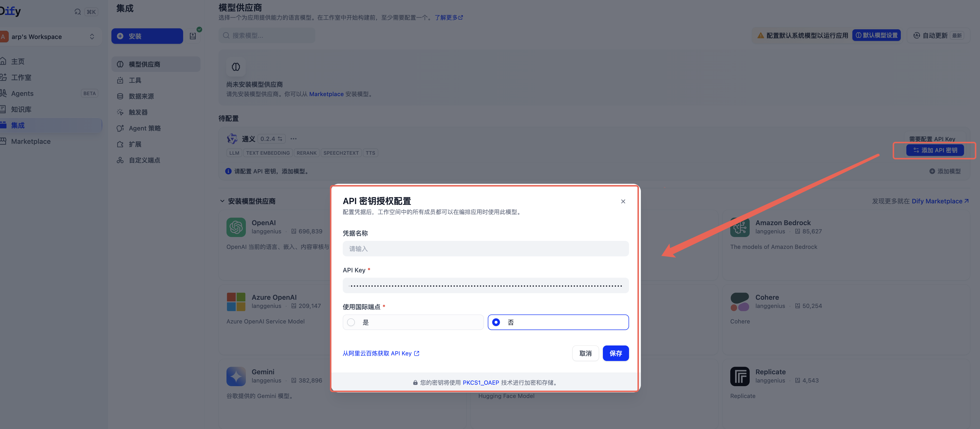This screenshot has height=429, width=980.
Task: Click the info icon beside 请配置 API 密钥
Action: pyautogui.click(x=228, y=171)
